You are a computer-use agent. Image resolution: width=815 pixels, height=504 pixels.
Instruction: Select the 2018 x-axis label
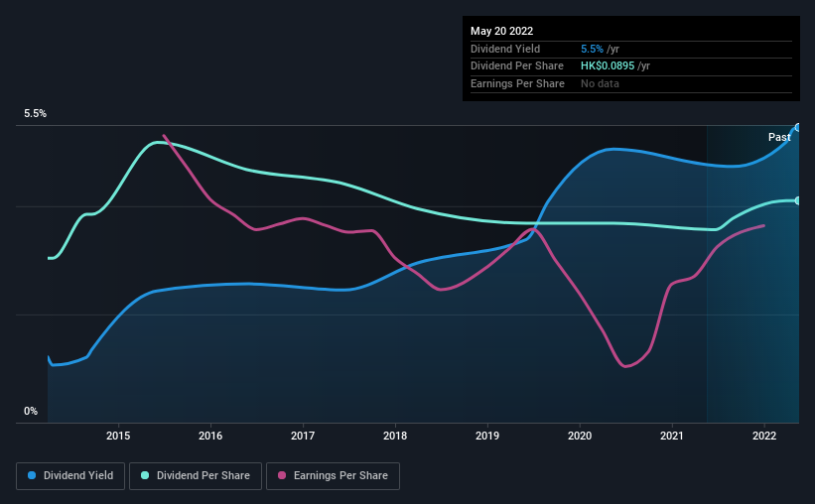click(x=395, y=436)
